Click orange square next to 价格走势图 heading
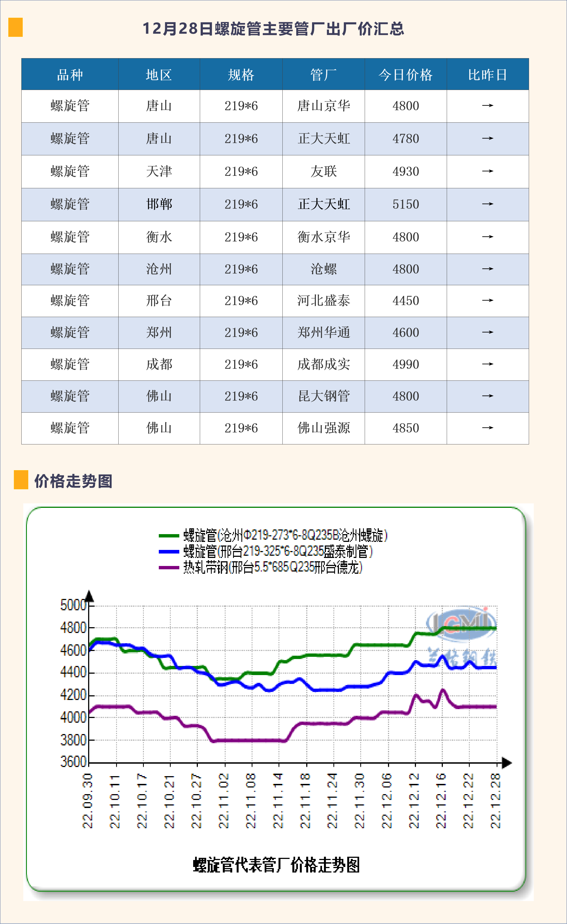The image size is (567, 924). pyautogui.click(x=21, y=480)
